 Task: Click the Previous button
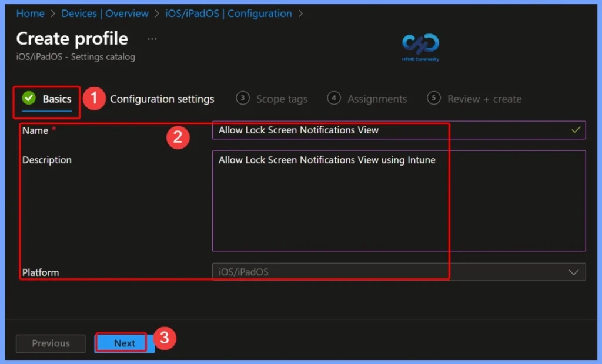(x=50, y=343)
